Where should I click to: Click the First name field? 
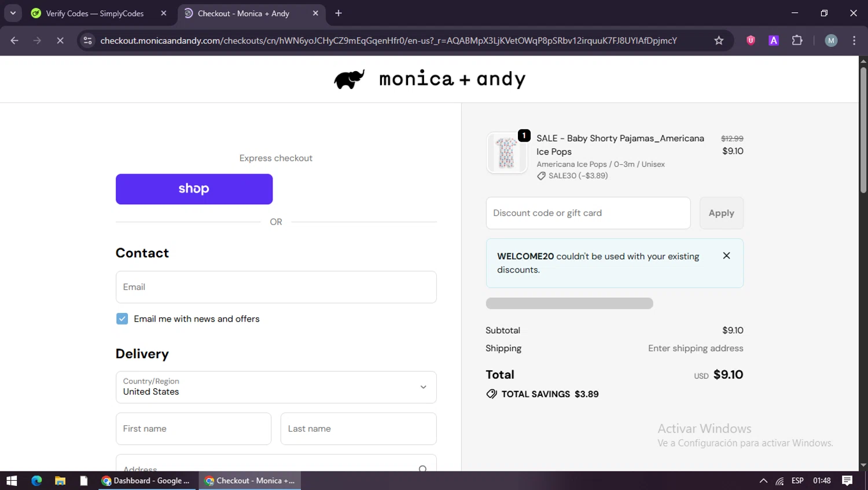(x=193, y=429)
